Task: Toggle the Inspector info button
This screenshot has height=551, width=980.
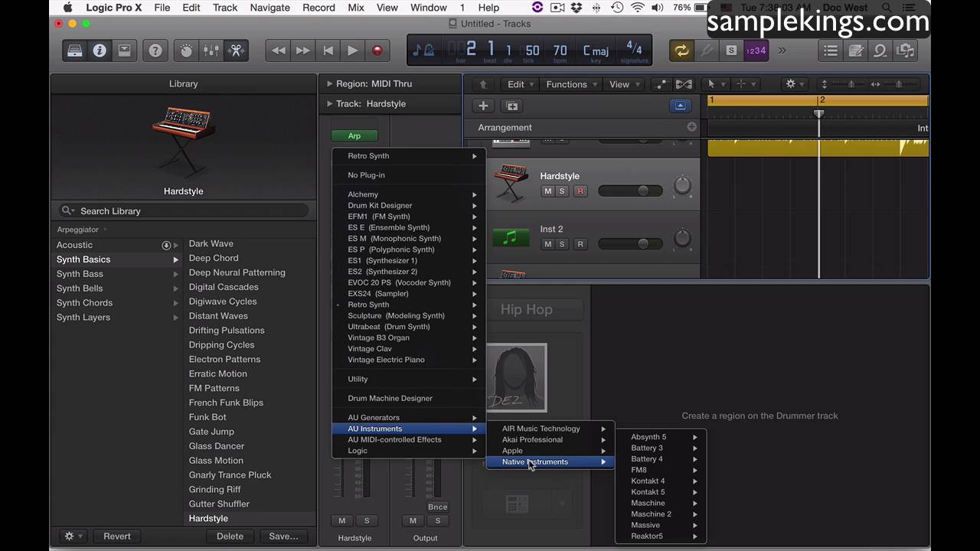Action: pos(100,51)
